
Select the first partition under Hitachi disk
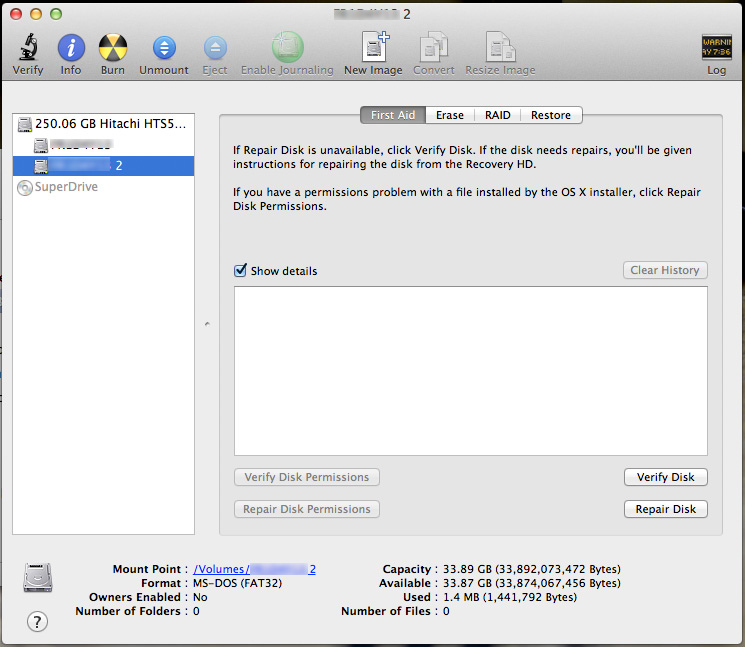pyautogui.click(x=103, y=144)
